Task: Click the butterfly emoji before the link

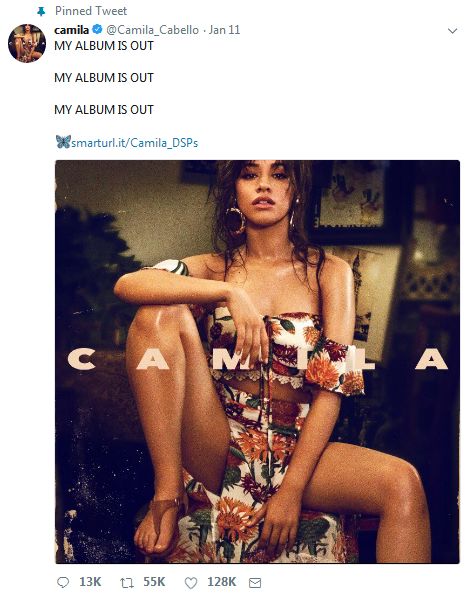Action: 63,142
